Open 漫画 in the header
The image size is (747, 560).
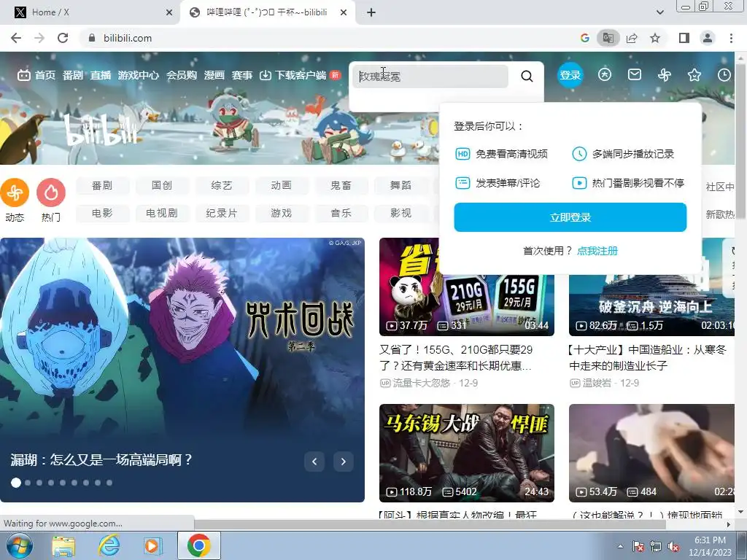[x=214, y=75]
